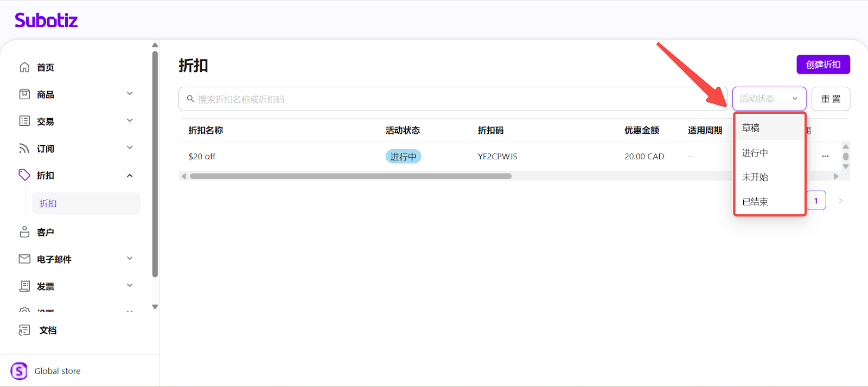Open the documents (文档) icon
This screenshot has height=387, width=868.
24,330
